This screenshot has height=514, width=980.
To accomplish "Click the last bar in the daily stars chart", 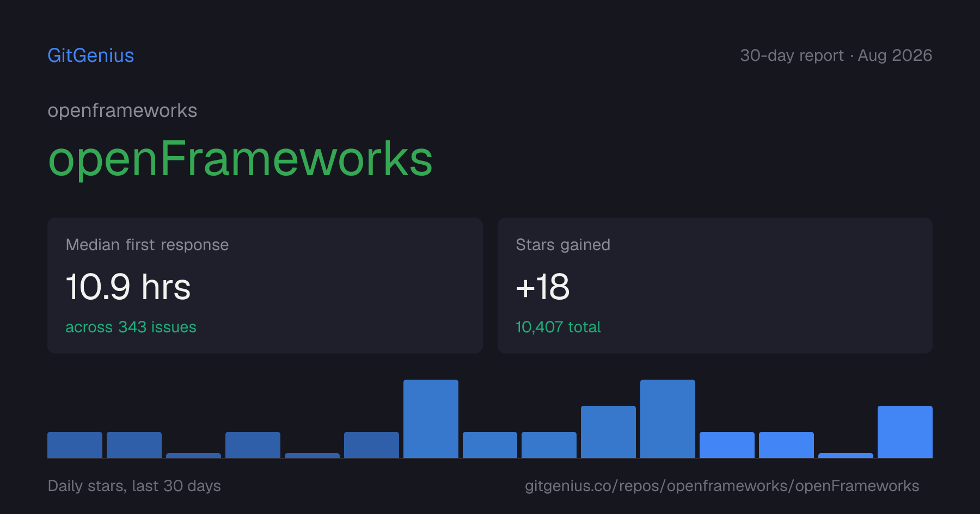I will click(x=905, y=432).
